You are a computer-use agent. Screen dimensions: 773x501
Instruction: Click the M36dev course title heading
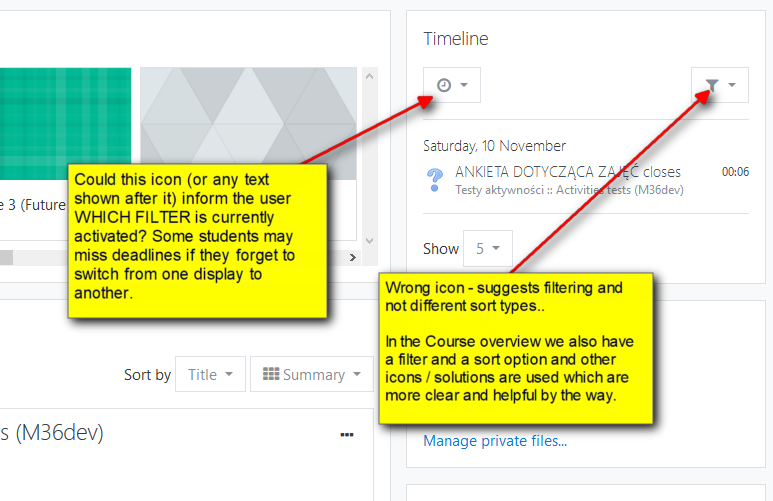[52, 432]
